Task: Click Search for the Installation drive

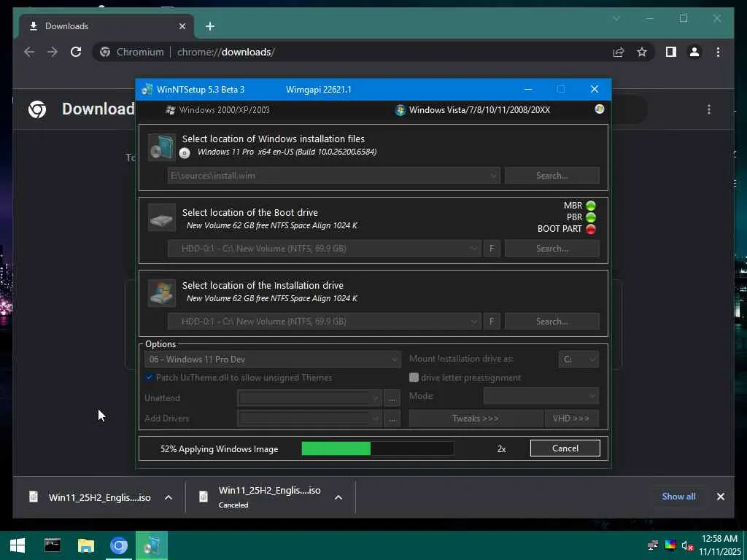Action: [552, 322]
